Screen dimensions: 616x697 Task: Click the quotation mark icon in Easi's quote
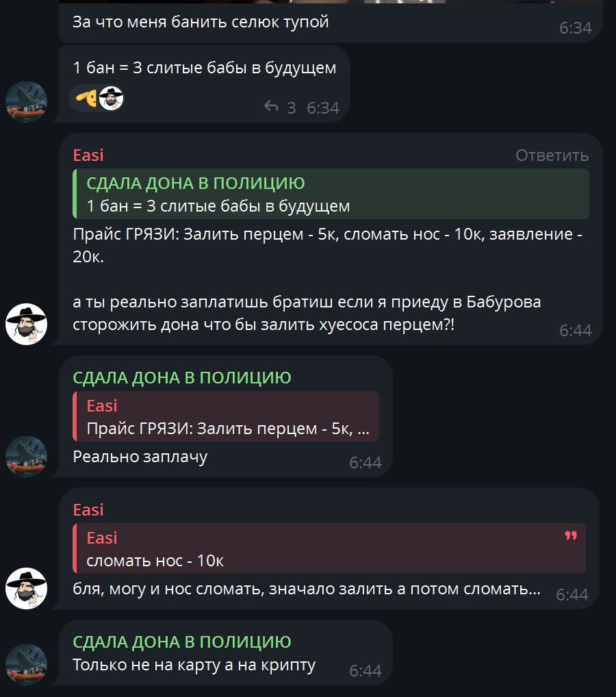571,535
